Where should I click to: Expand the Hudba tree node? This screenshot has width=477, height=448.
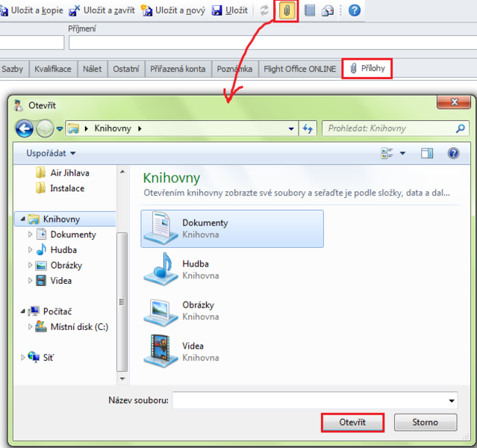point(31,250)
